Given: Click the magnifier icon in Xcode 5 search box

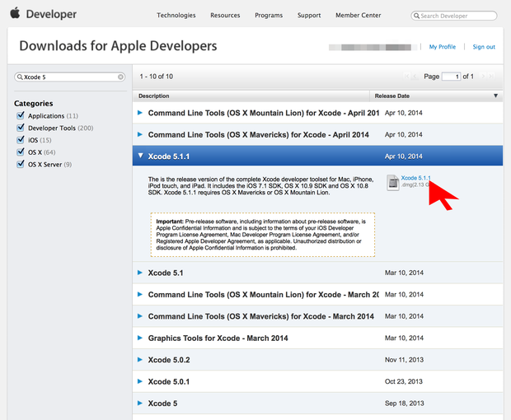Looking at the screenshot, I should pyautogui.click(x=20, y=77).
